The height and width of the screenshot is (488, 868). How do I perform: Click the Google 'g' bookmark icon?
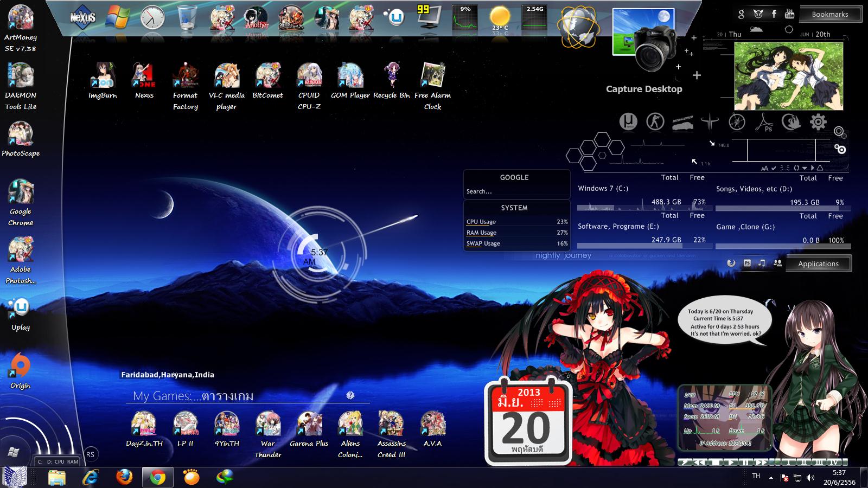click(742, 14)
